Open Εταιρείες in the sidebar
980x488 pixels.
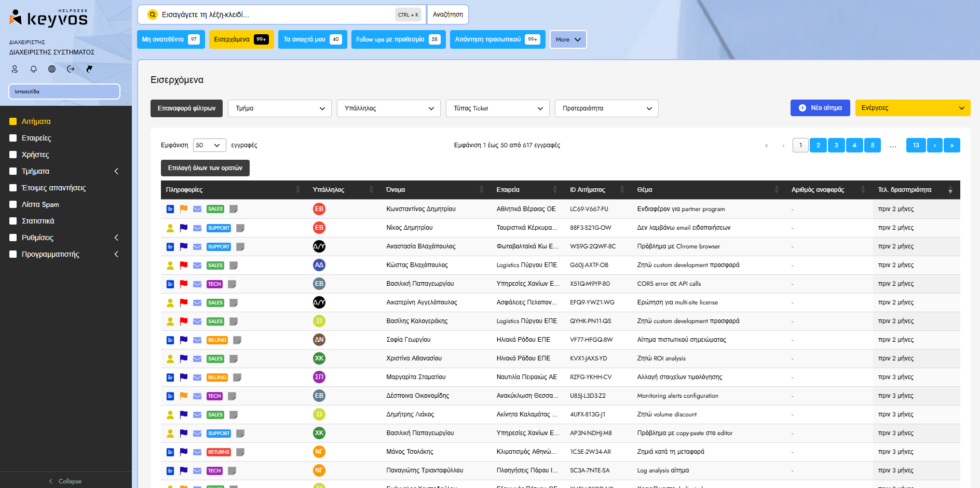36,138
